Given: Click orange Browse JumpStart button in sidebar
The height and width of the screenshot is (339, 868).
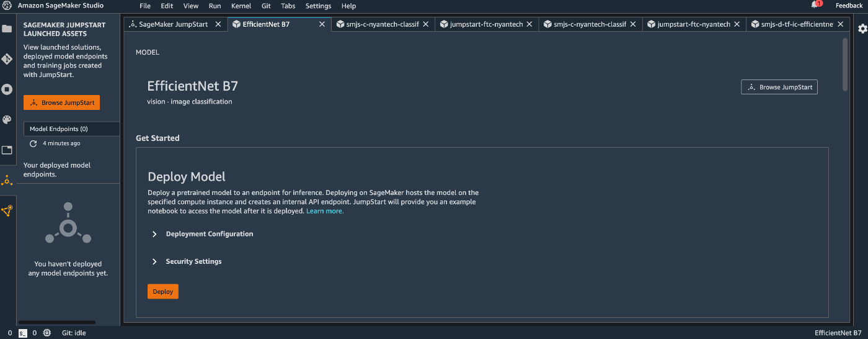Looking at the screenshot, I should click(x=61, y=102).
